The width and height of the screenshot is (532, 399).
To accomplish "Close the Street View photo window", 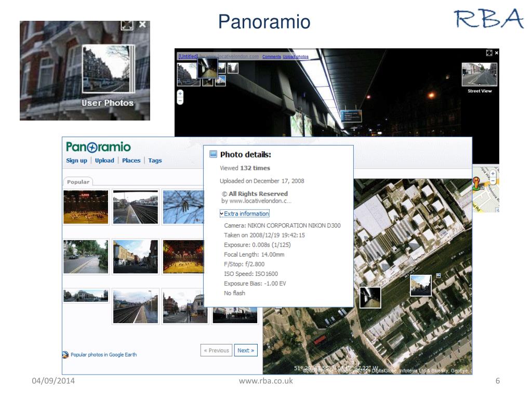I will [x=496, y=53].
